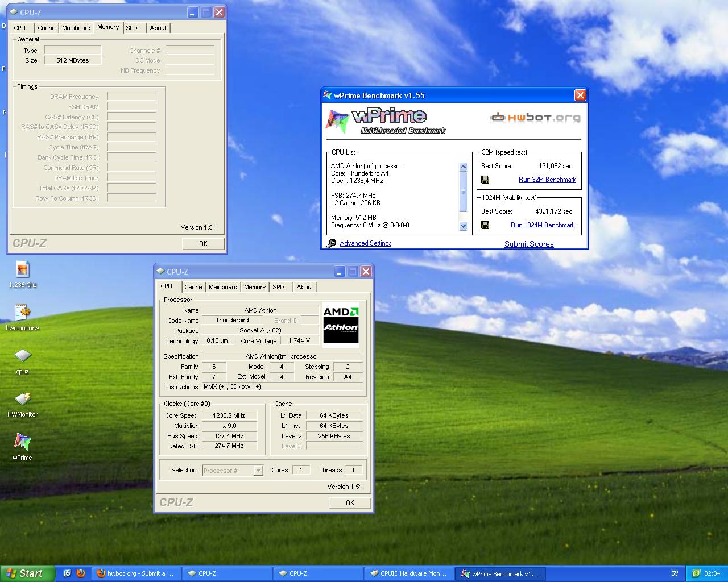
Task: Click the Run 1024M Benchmark link
Action: pos(543,225)
